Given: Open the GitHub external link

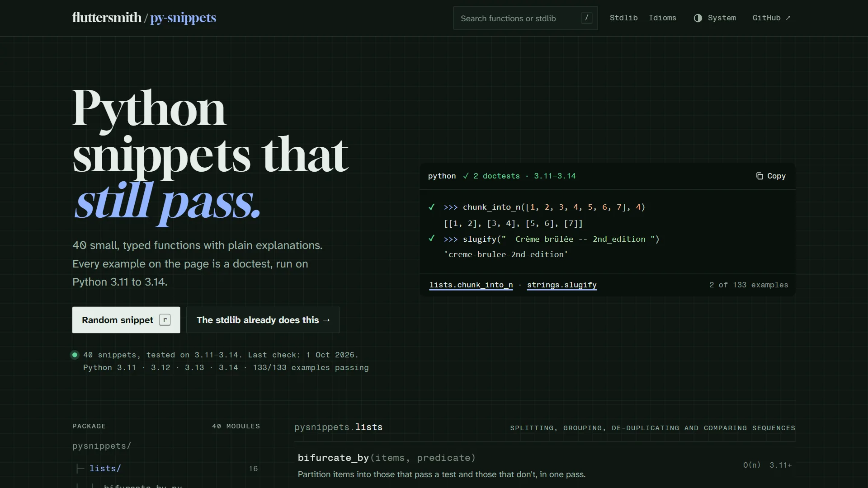Looking at the screenshot, I should point(771,18).
